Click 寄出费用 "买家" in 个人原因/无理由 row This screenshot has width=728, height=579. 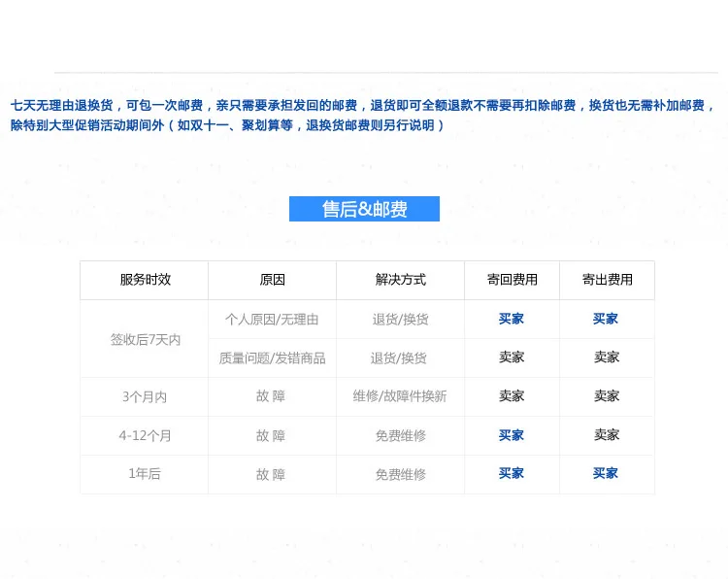[x=606, y=319]
